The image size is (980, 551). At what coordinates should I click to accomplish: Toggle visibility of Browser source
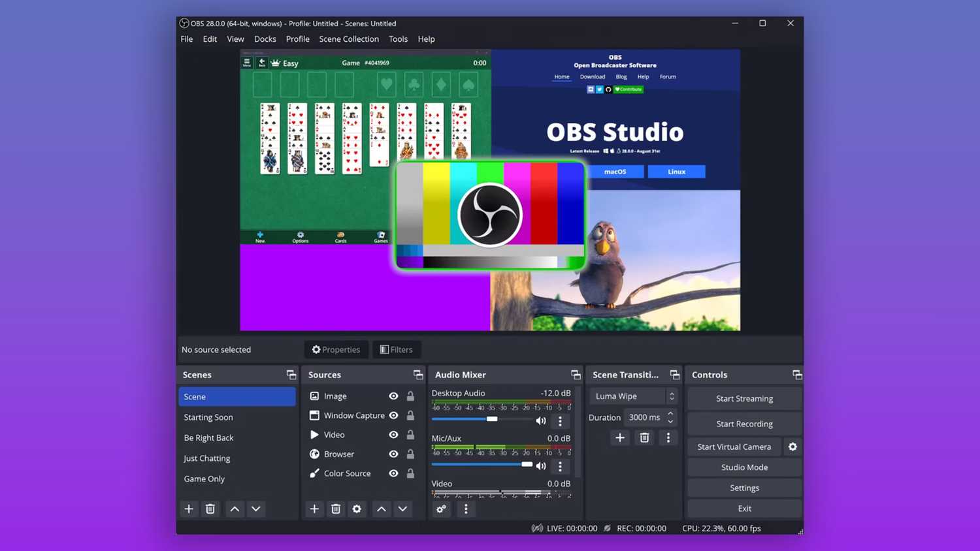pos(393,454)
